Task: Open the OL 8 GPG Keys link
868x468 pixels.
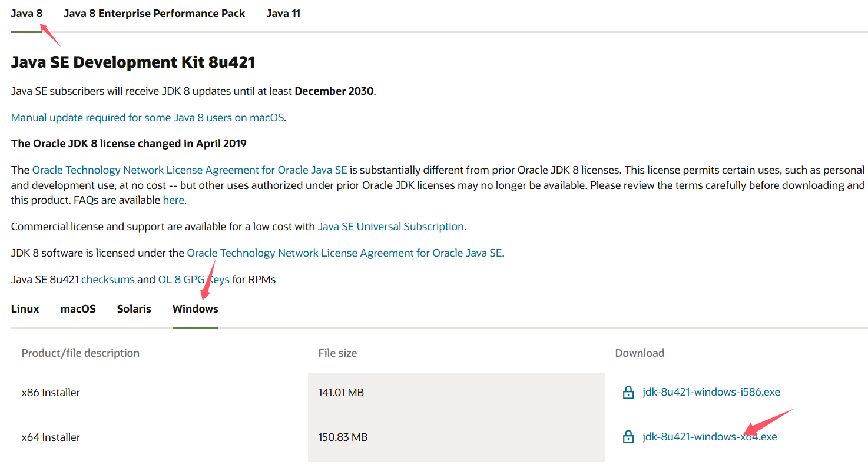Action: pos(194,280)
